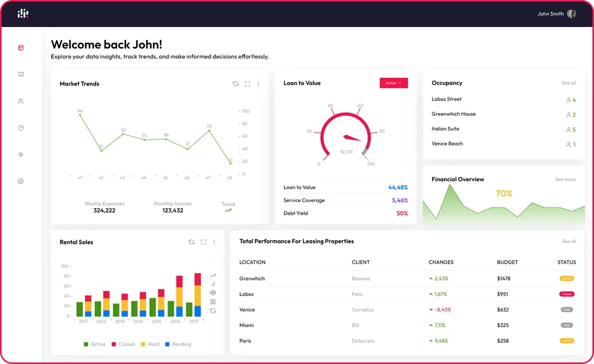
Task: Toggle the Closed legend entry
Action: [x=123, y=344]
